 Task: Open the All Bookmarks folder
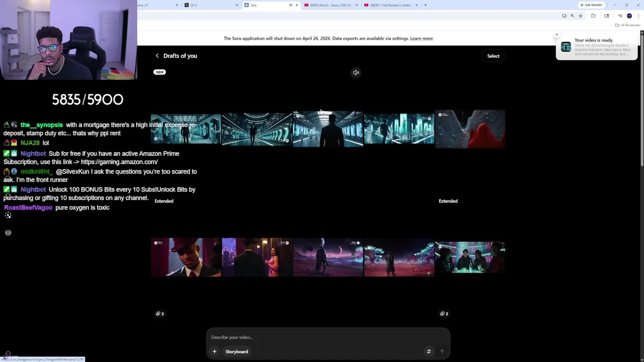(x=627, y=25)
